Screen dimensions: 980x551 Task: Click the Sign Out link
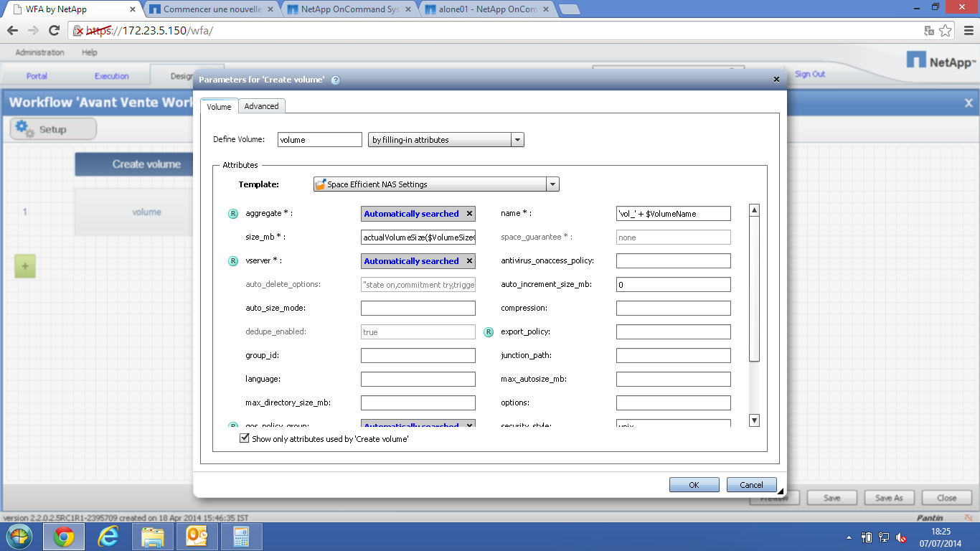pyautogui.click(x=810, y=74)
